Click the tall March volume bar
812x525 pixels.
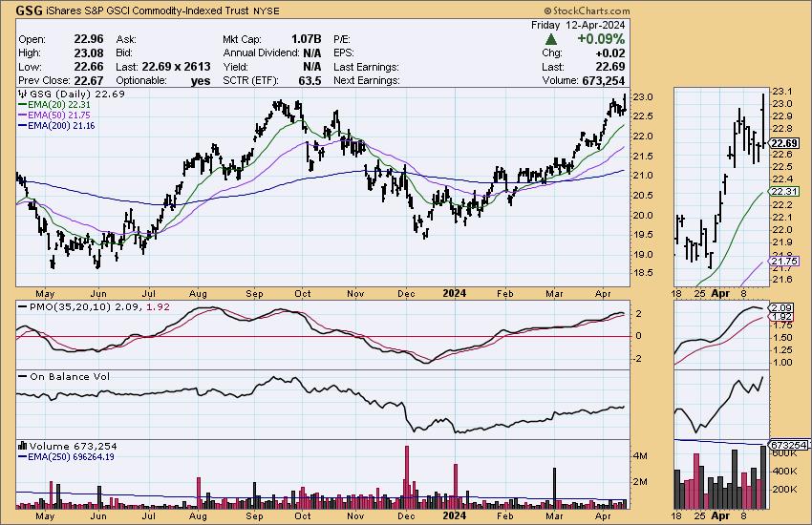pos(555,489)
